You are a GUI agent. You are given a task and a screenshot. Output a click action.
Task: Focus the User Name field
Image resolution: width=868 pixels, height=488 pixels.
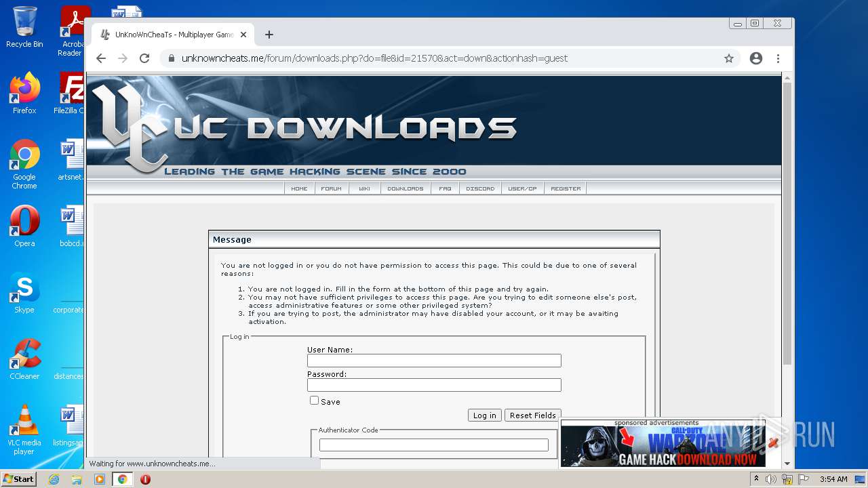point(434,361)
